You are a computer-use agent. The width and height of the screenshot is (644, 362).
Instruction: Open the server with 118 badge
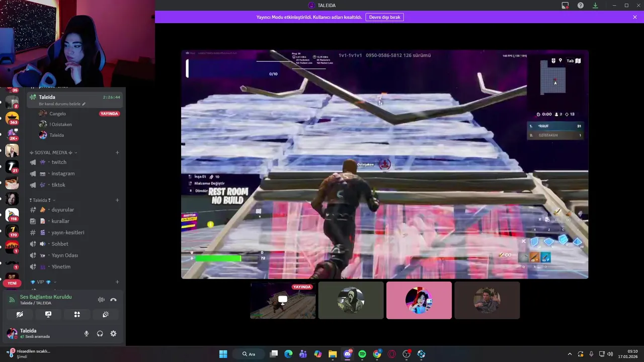tap(12, 215)
